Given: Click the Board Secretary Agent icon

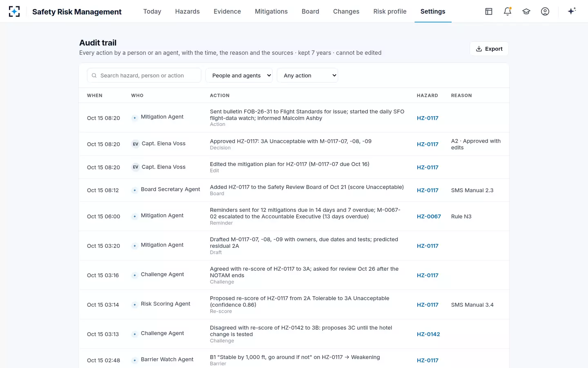Looking at the screenshot, I should click(x=135, y=190).
